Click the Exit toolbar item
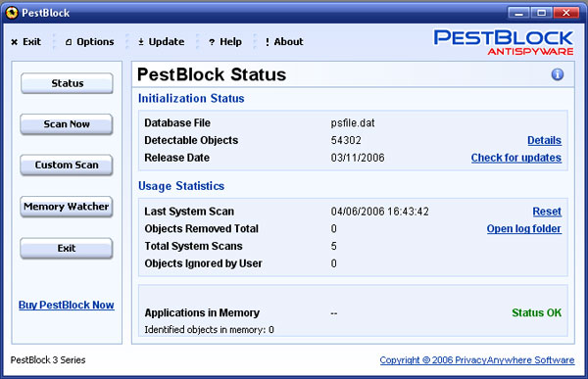 (x=25, y=41)
